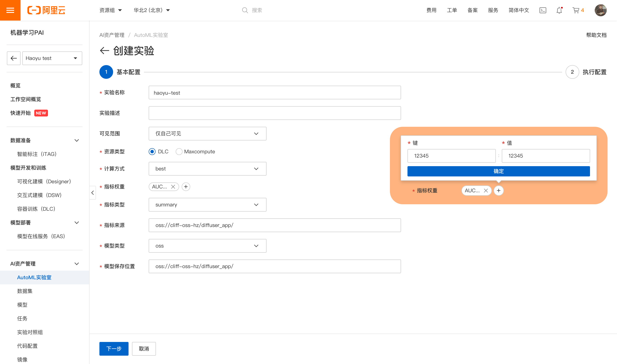This screenshot has width=617, height=364.
Task: Click the Cloud Shell terminal icon
Action: pos(543,10)
